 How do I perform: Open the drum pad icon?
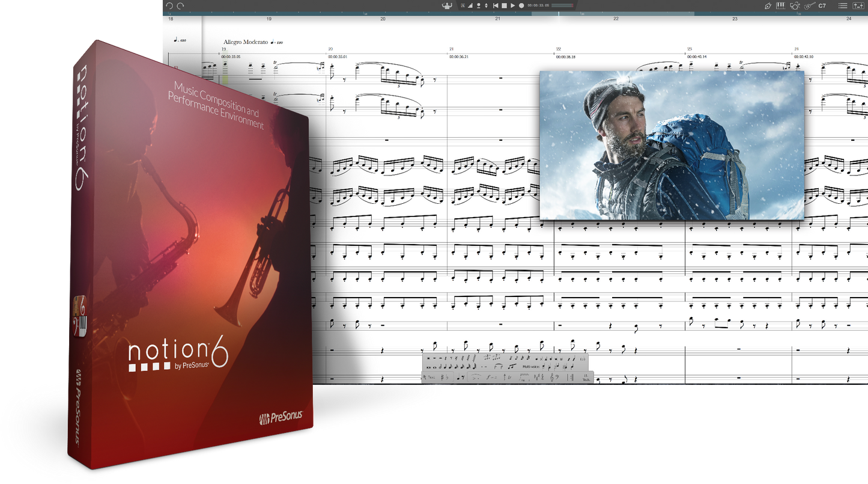[795, 5]
